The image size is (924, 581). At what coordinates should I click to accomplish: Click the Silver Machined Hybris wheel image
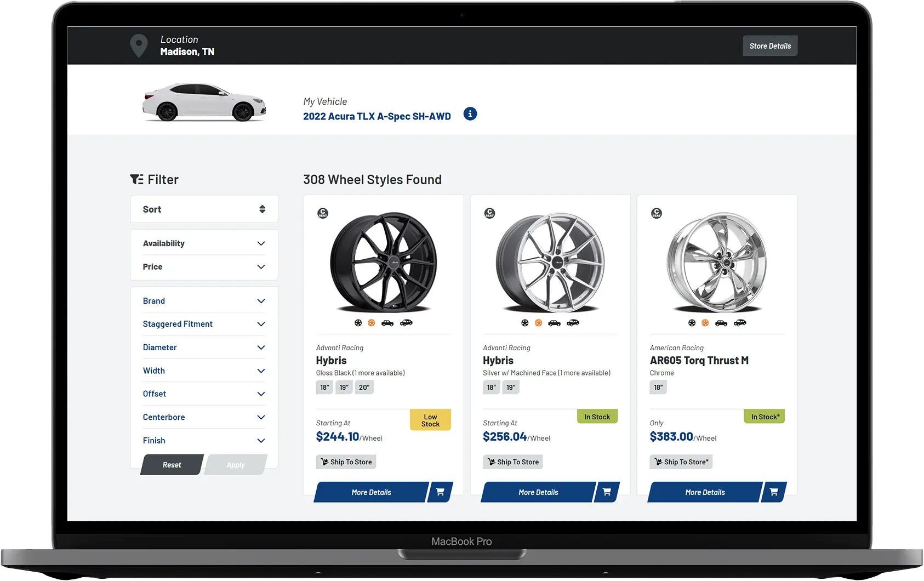pos(550,262)
